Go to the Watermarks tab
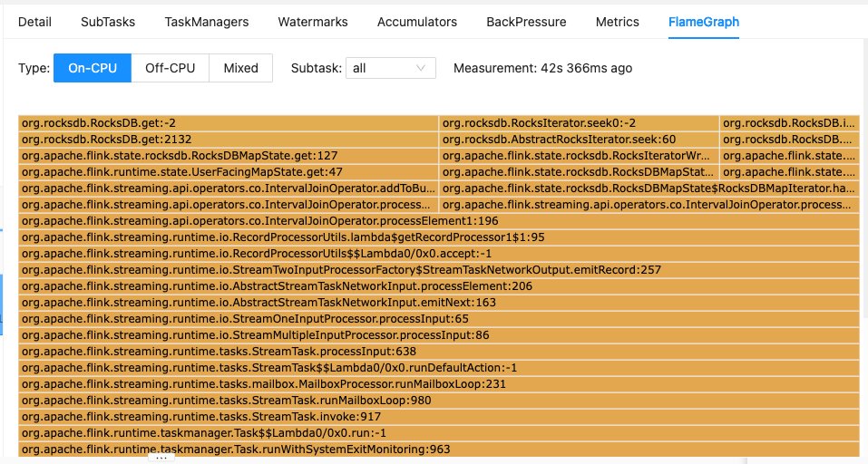Screen dimensions: 868x464 (313, 22)
